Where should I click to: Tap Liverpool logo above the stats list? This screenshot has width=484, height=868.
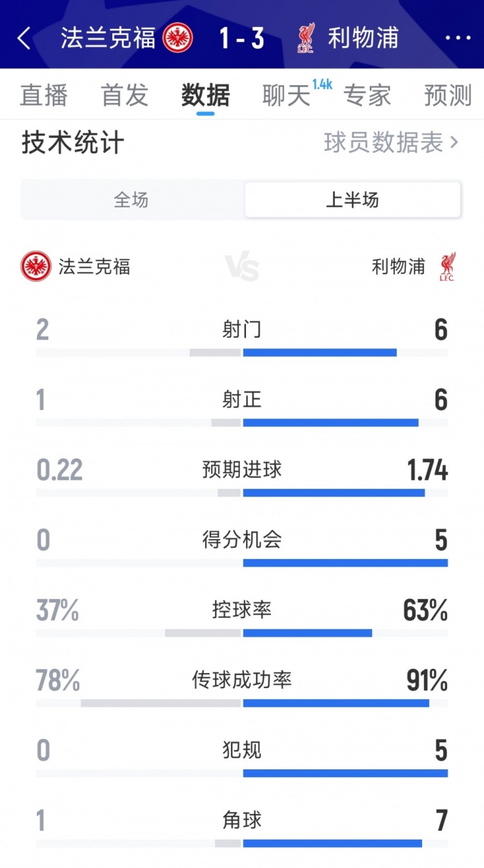pyautogui.click(x=447, y=266)
